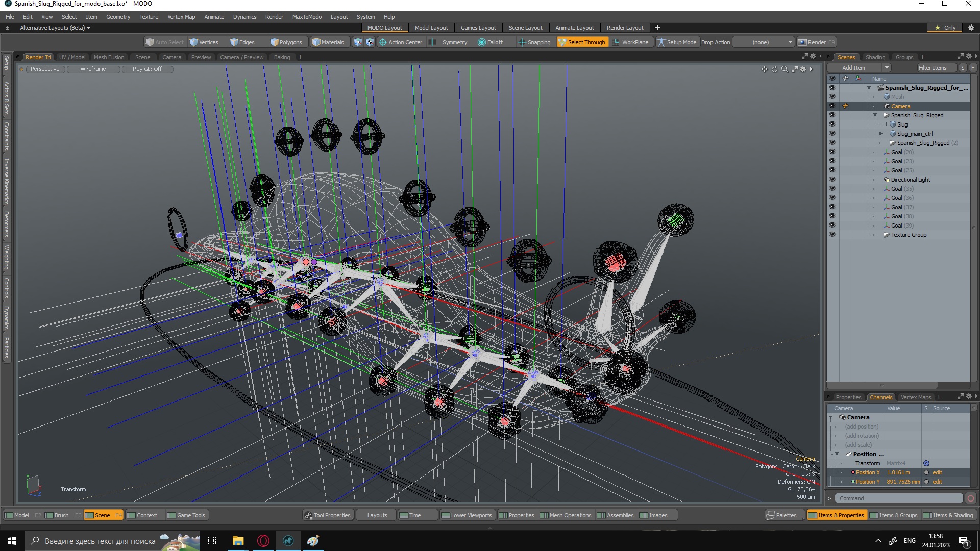Click the Game Tools button
The width and height of the screenshot is (980, 551).
186,515
